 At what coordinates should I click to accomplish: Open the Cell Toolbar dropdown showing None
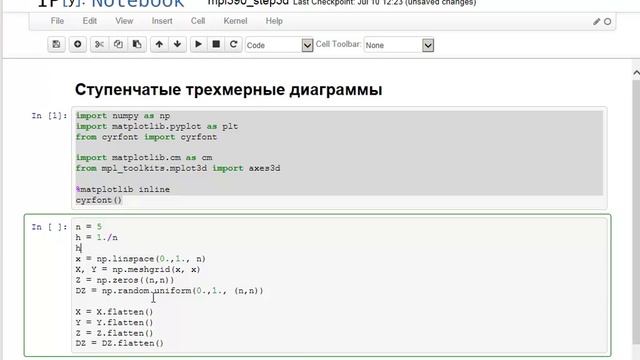(399, 45)
